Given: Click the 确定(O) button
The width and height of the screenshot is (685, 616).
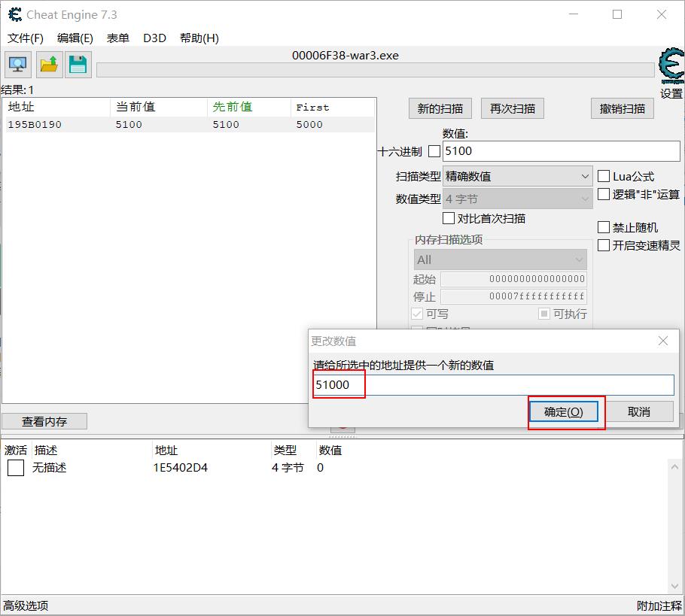Looking at the screenshot, I should (563, 411).
